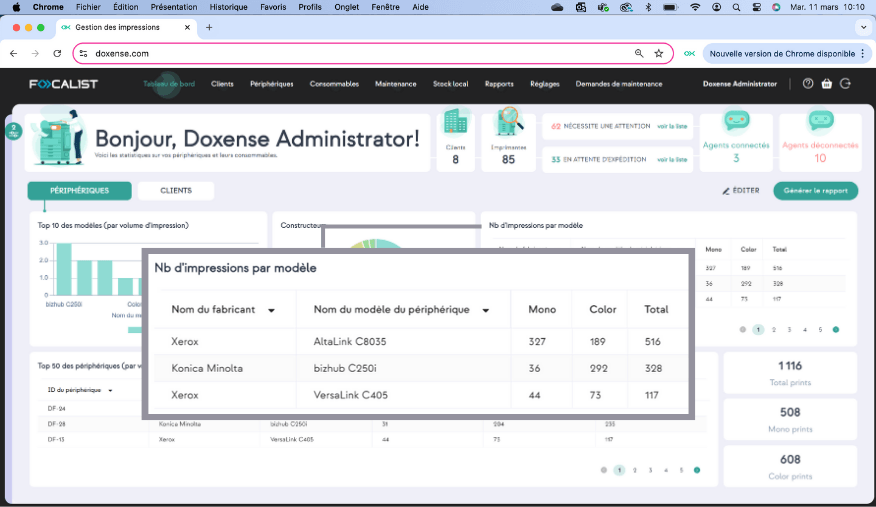
Task: Bookmark this page with the star
Action: (x=659, y=54)
